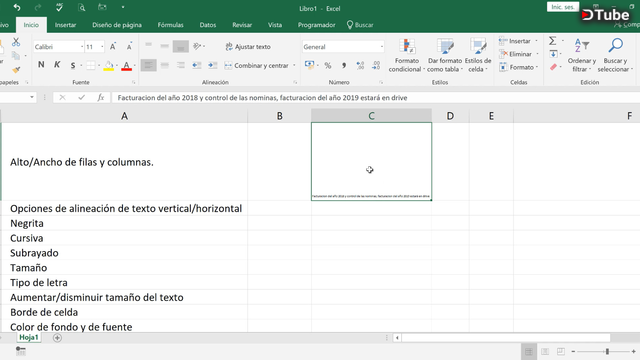Increase decimal places icon
Viewport: 640px width, 360px height.
click(360, 65)
